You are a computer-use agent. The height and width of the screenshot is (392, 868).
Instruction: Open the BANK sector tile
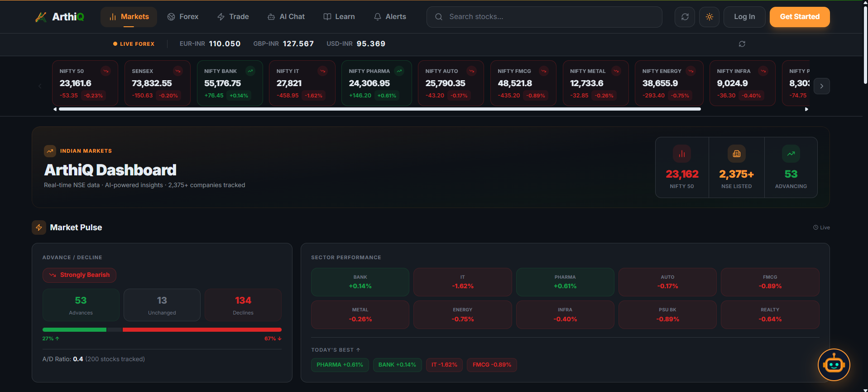(360, 282)
